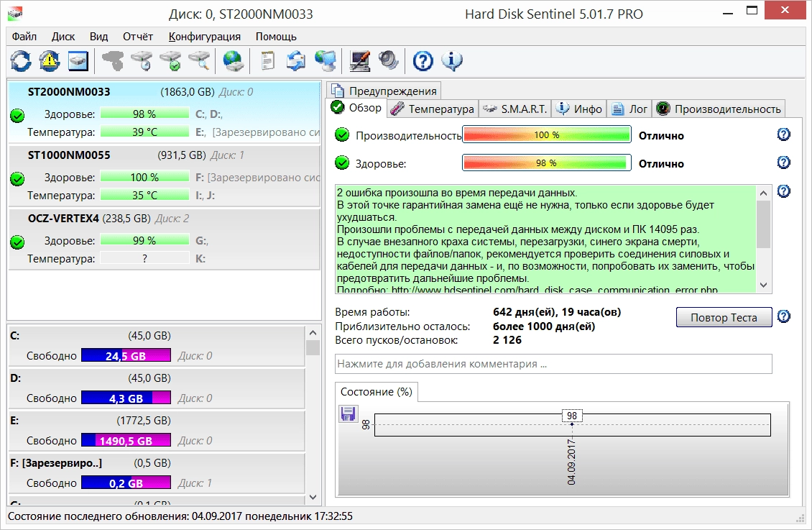Open the Вид menu

98,36
